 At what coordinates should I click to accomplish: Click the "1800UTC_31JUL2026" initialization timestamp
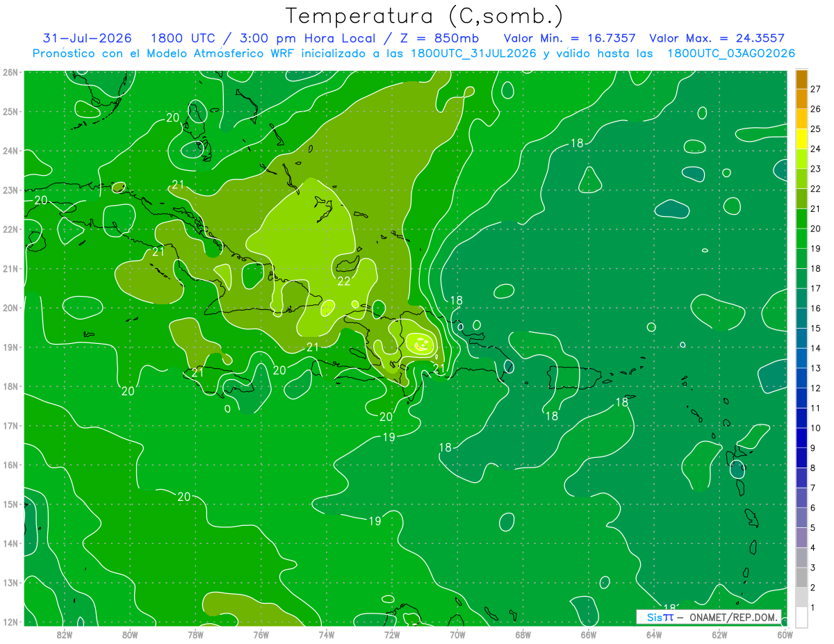click(473, 53)
